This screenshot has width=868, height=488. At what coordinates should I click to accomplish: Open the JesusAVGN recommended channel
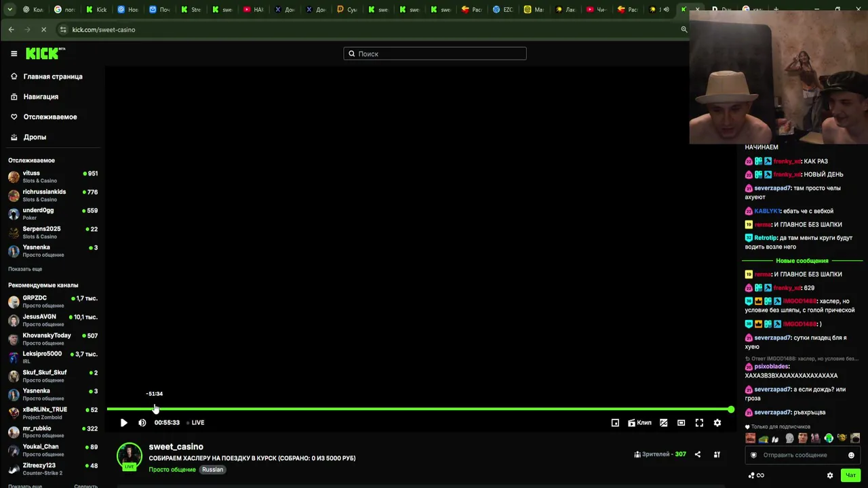pos(53,320)
